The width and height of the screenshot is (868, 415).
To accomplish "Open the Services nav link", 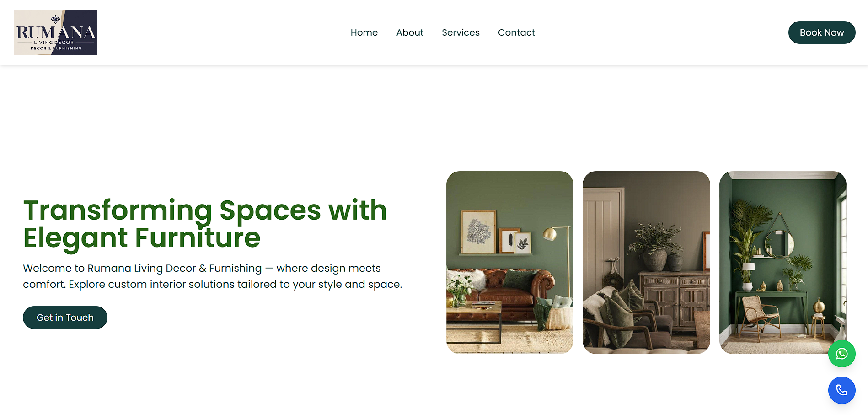I will tap(461, 32).
